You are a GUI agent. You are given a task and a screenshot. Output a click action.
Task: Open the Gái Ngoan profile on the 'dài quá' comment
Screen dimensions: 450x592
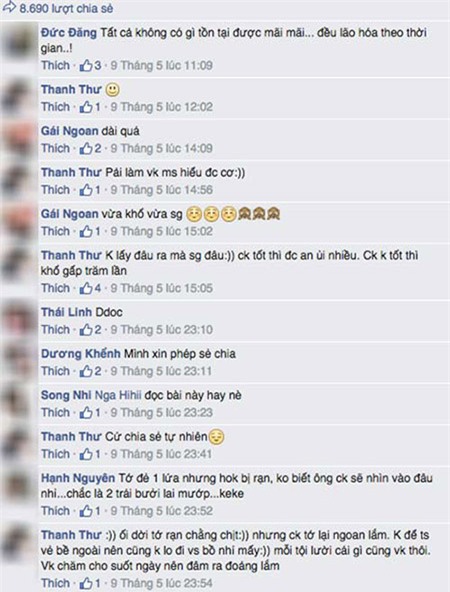(x=69, y=131)
